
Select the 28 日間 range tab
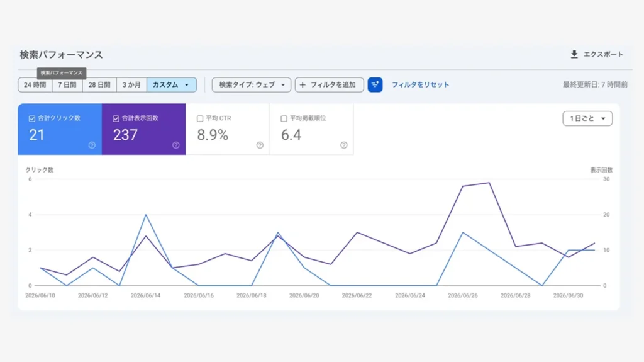(99, 85)
